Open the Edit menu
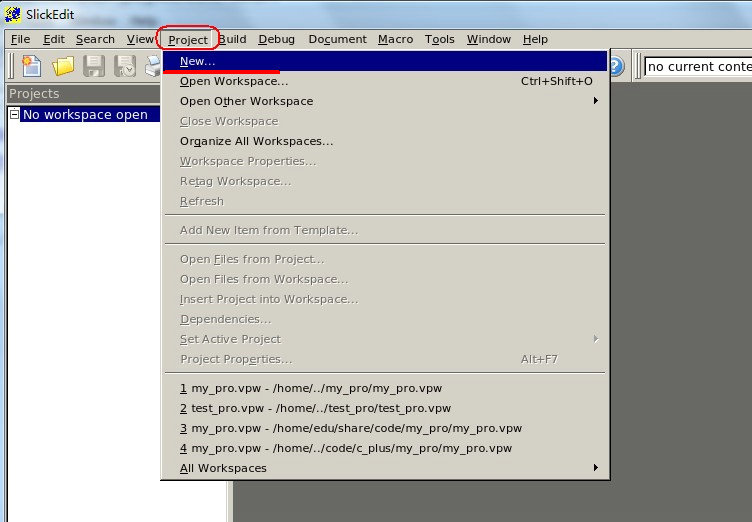This screenshot has height=522, width=752. click(54, 39)
